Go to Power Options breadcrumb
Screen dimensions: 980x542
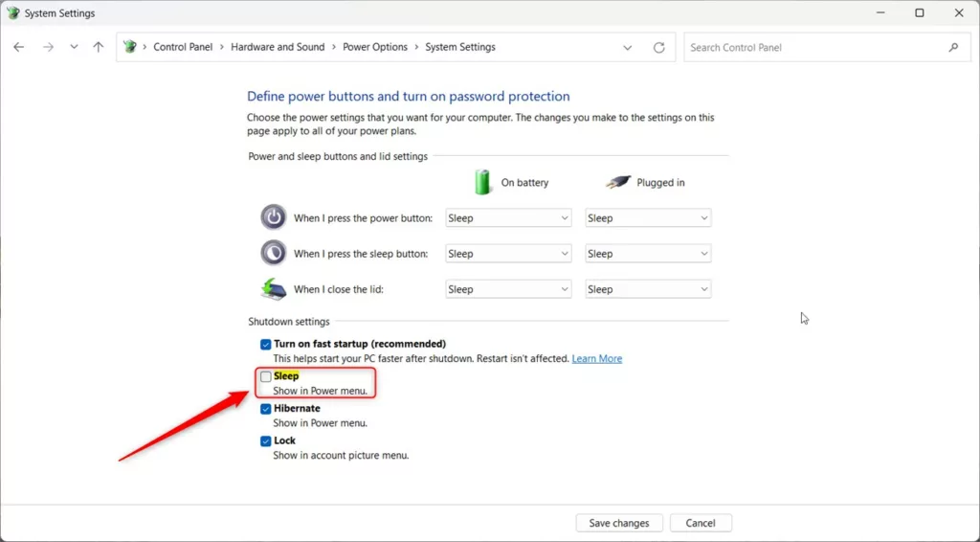375,47
